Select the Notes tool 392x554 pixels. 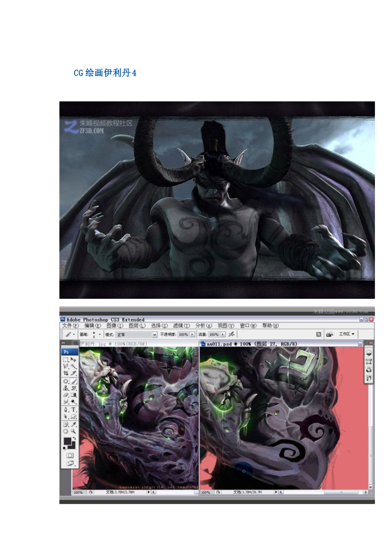(x=66, y=425)
